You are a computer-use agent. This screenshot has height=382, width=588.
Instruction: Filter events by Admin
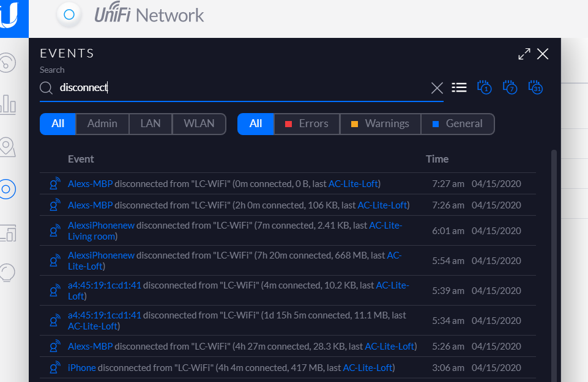pos(102,123)
